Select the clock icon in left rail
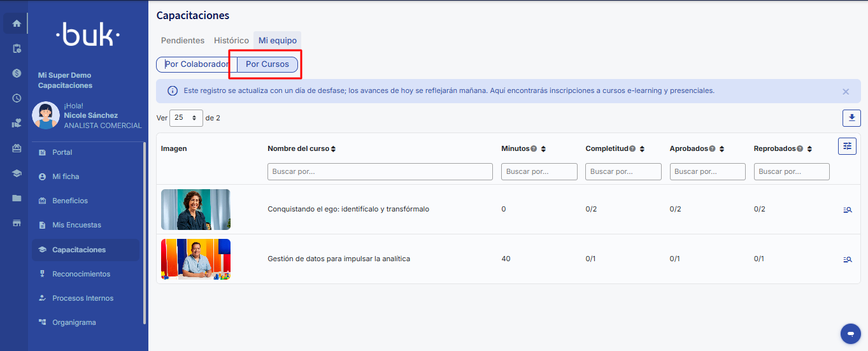 (x=17, y=98)
